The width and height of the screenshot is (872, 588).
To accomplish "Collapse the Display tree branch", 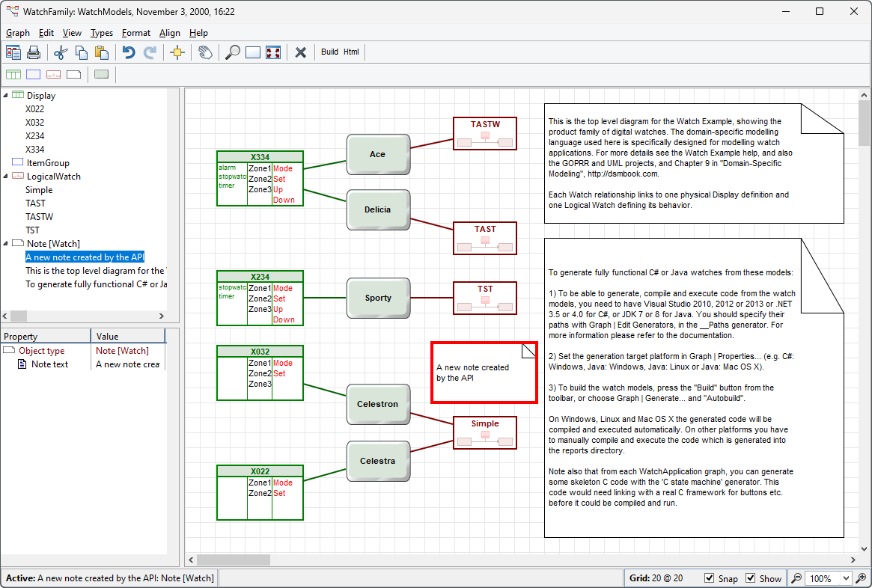I will pos(6,95).
